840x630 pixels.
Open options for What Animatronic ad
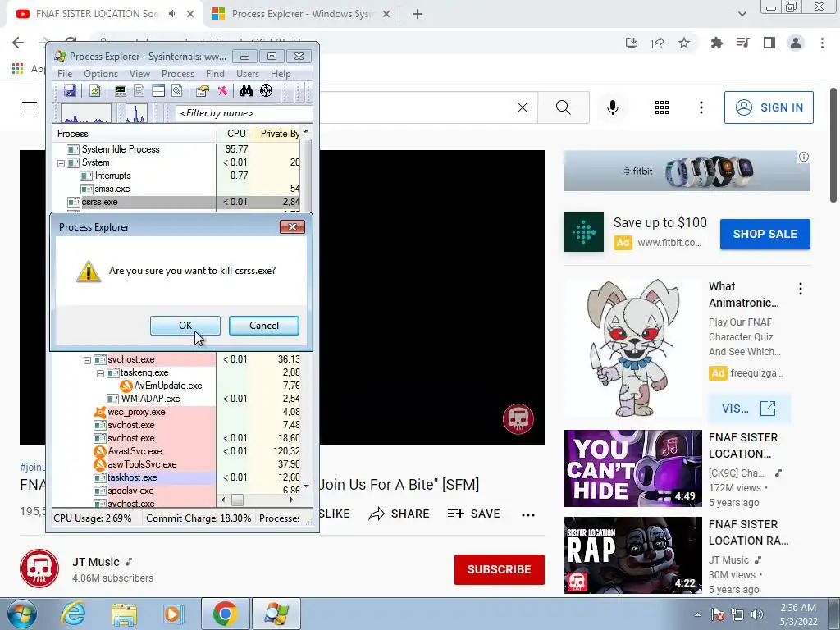(801, 290)
